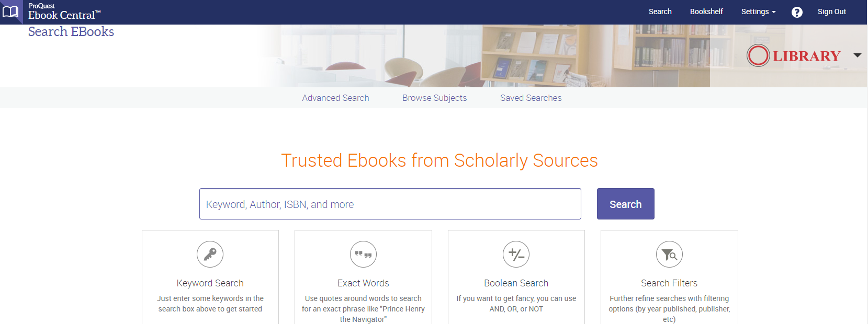Image resolution: width=868 pixels, height=324 pixels.
Task: Click the Search EBooks heading
Action: click(71, 31)
